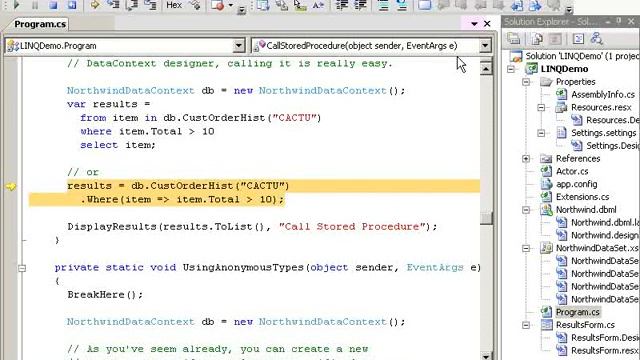Select AssemblyInfo.cs in Solution Explorer
This screenshot has width=640, height=360.
[603, 95]
